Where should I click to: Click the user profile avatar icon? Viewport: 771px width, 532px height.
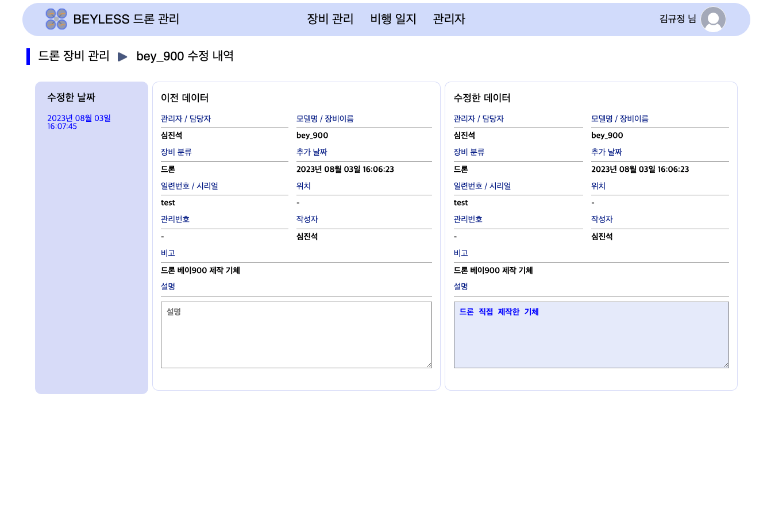(x=713, y=19)
